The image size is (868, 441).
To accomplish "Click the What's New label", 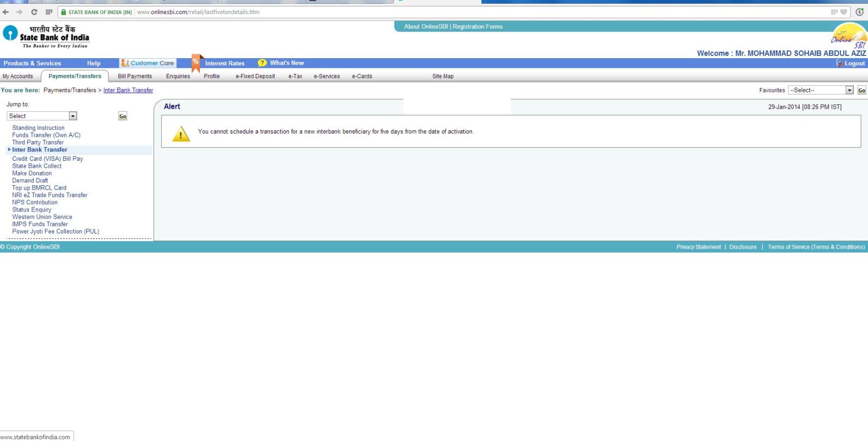I will coord(287,63).
